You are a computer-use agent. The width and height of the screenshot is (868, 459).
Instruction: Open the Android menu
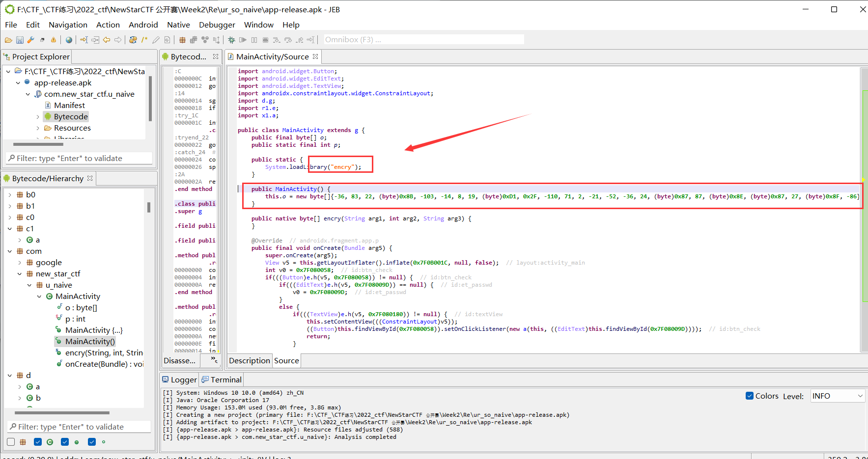143,25
